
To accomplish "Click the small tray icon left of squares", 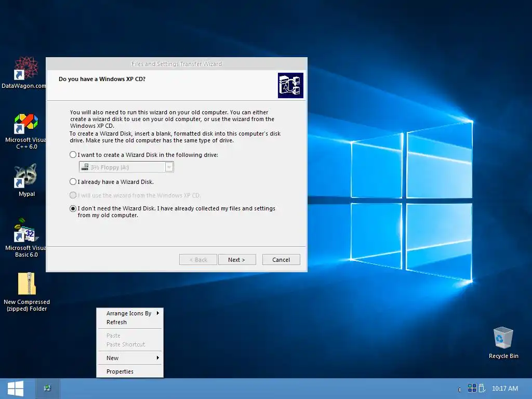I will tap(459, 390).
